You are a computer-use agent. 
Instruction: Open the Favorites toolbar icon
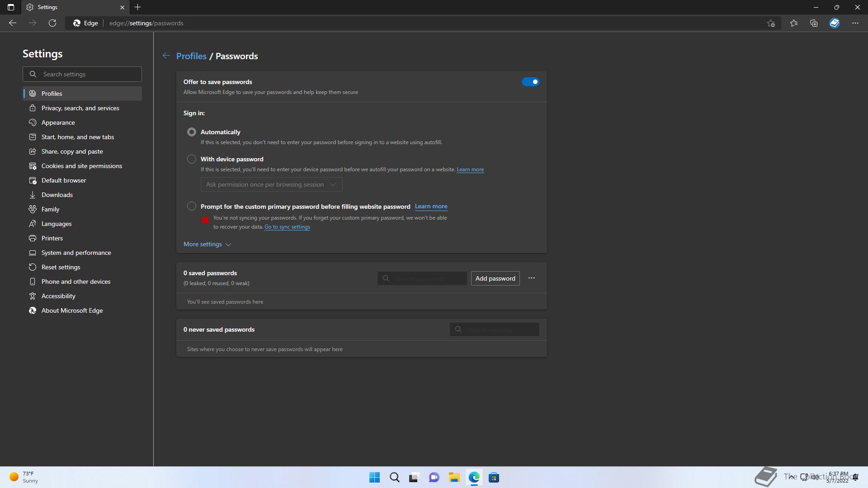coord(794,23)
